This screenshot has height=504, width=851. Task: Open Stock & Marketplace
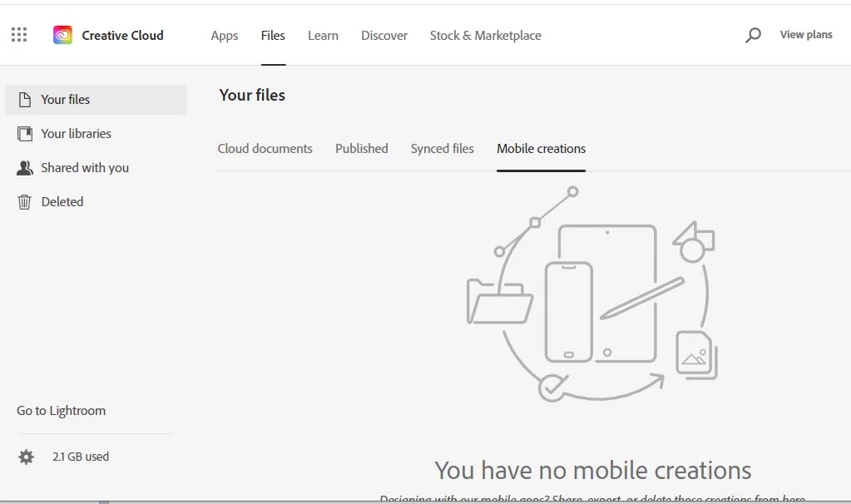coord(486,35)
